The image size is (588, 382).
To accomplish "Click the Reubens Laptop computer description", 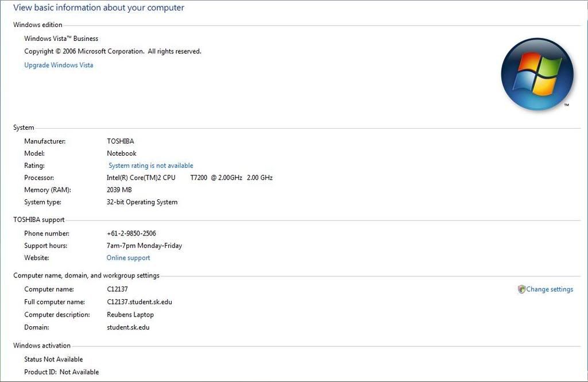I will [130, 314].
